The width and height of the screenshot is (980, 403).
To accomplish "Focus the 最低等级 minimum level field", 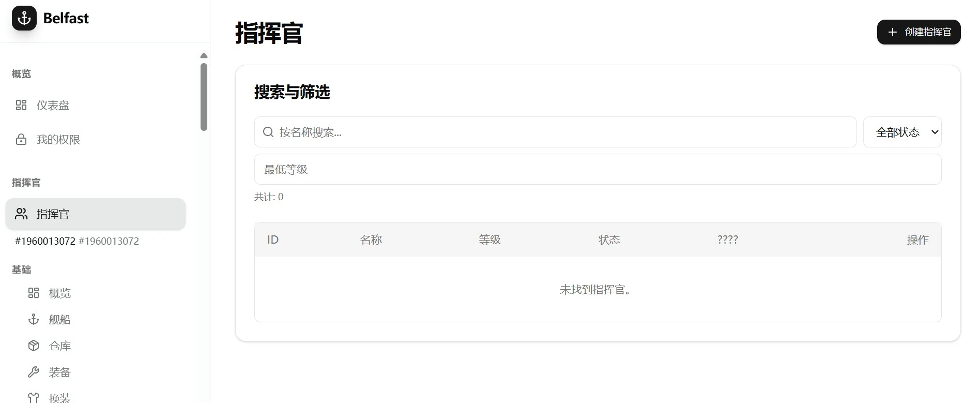I will [x=598, y=169].
